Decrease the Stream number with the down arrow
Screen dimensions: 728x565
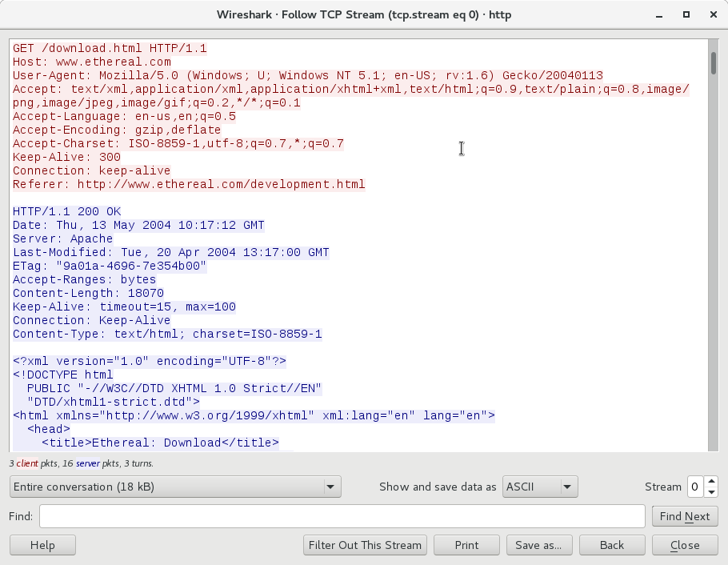click(711, 492)
